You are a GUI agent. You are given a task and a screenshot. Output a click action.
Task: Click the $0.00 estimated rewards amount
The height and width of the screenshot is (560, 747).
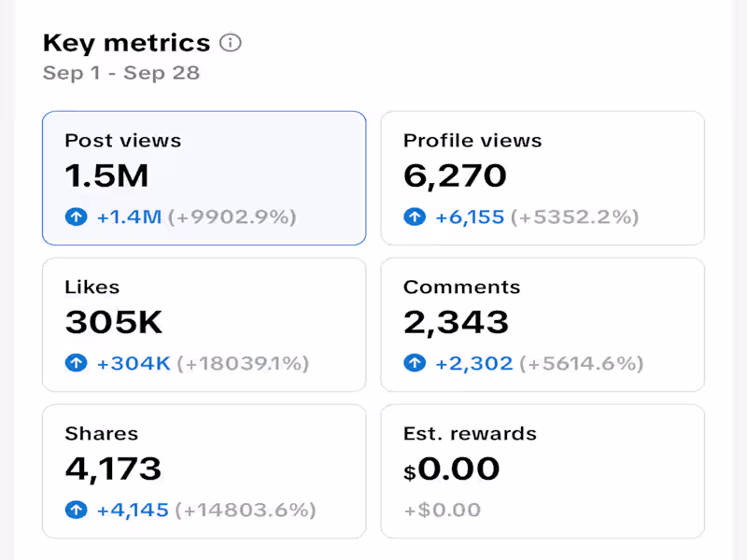(451, 469)
